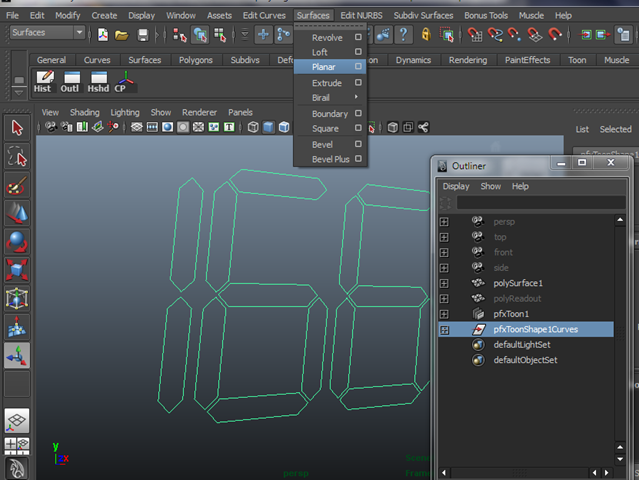Choose the Universal Manipulator tool
Image resolution: width=639 pixels, height=480 pixels.
17,299
